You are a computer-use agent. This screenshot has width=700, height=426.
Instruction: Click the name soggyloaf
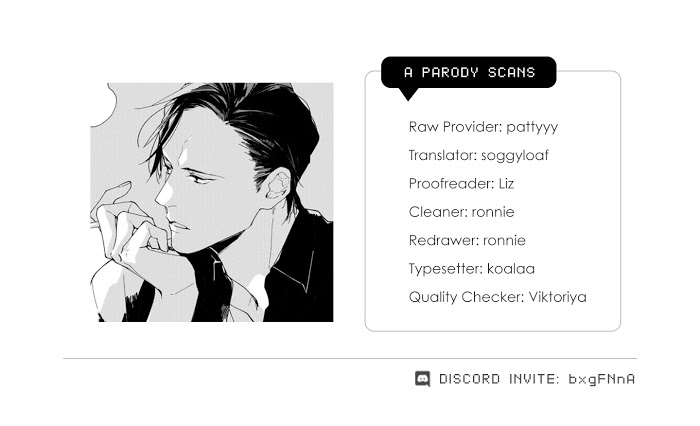pyautogui.click(x=514, y=155)
